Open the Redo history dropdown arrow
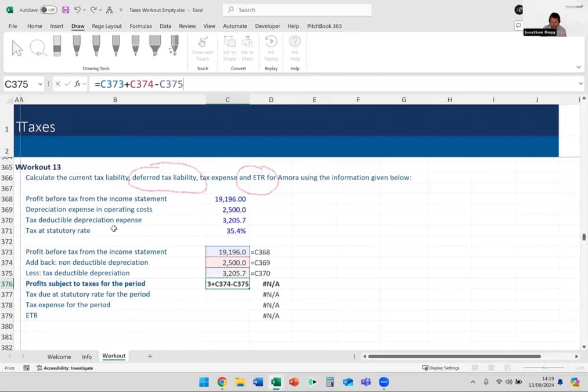 click(100, 10)
